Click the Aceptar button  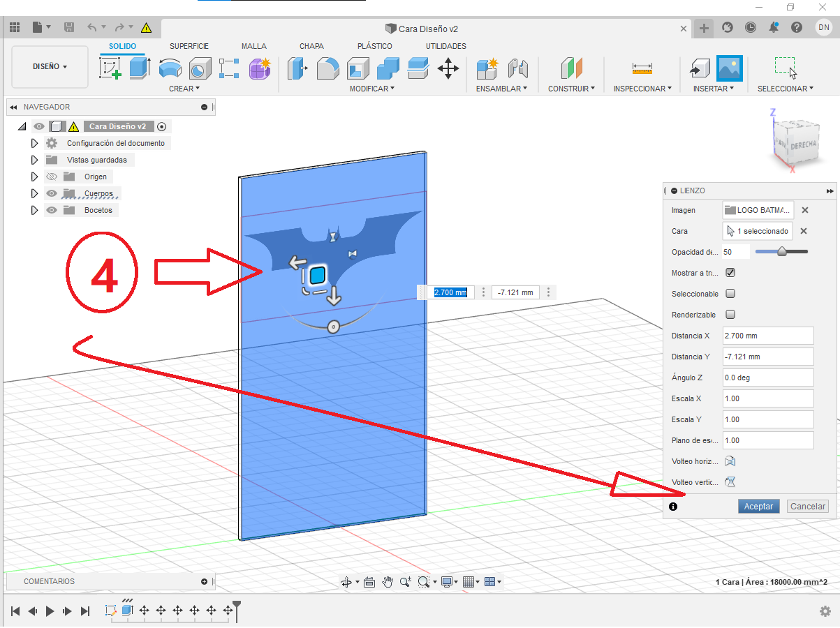(758, 507)
